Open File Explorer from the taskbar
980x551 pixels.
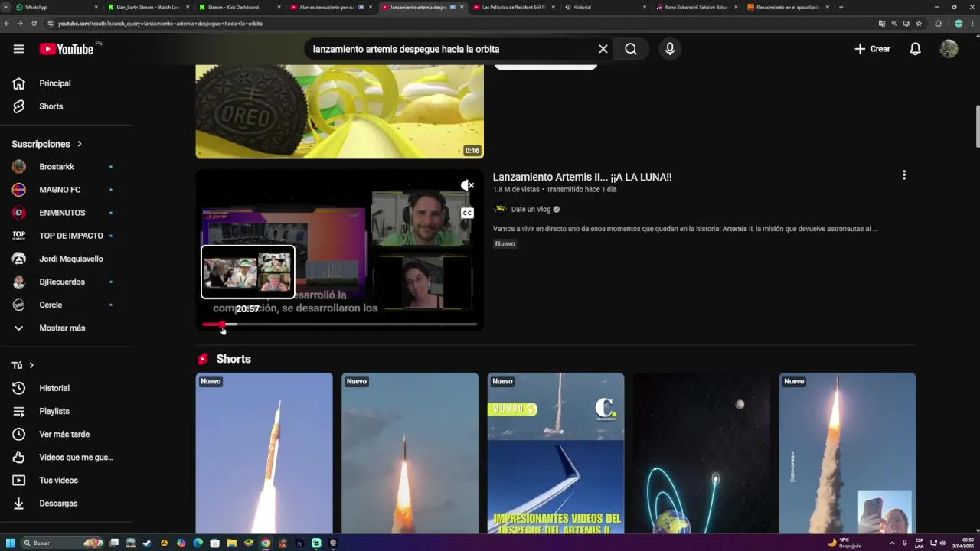(231, 543)
